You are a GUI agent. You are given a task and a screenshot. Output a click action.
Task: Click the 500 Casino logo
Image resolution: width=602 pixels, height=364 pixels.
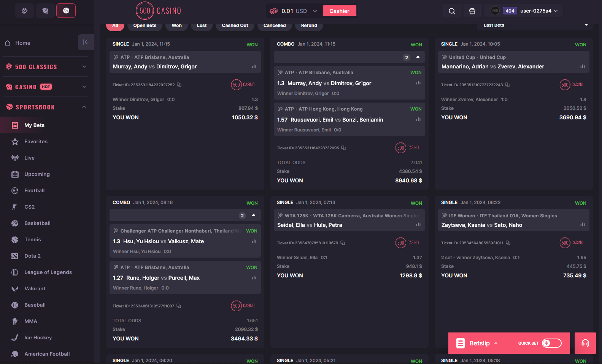(159, 11)
